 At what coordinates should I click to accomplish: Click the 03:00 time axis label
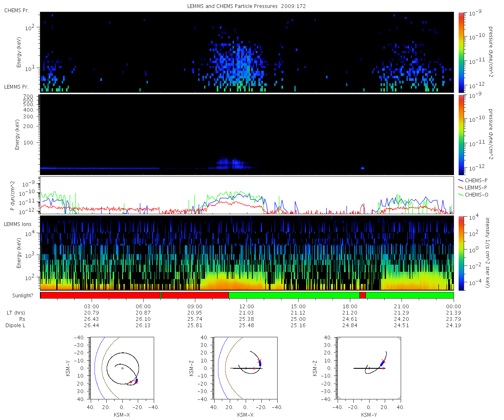tap(92, 306)
